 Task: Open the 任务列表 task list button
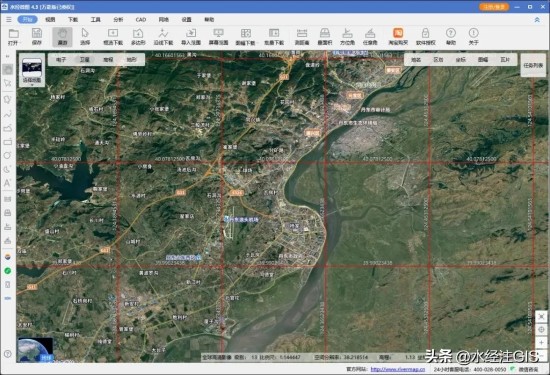click(x=533, y=65)
